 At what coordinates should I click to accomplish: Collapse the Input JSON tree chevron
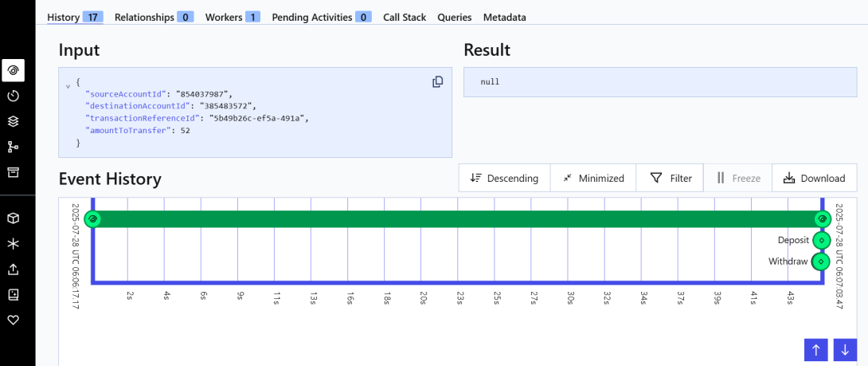point(68,84)
